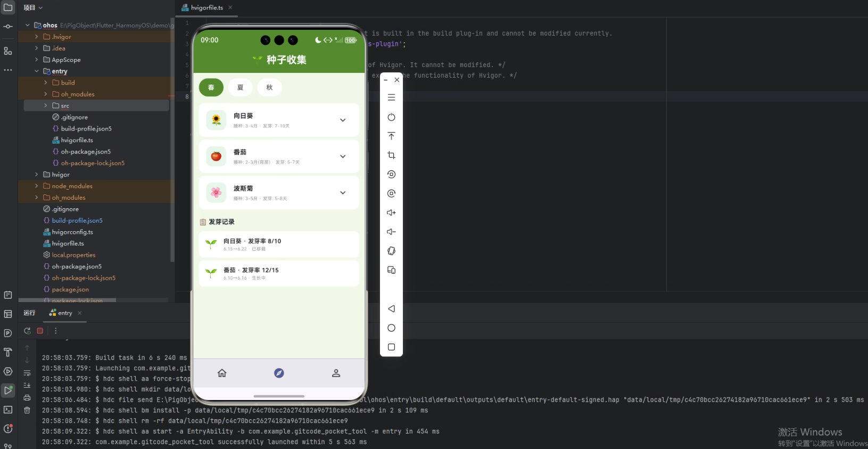Open the Project tool window folder icon
Image resolution: width=868 pixels, height=449 pixels.
[8, 7]
